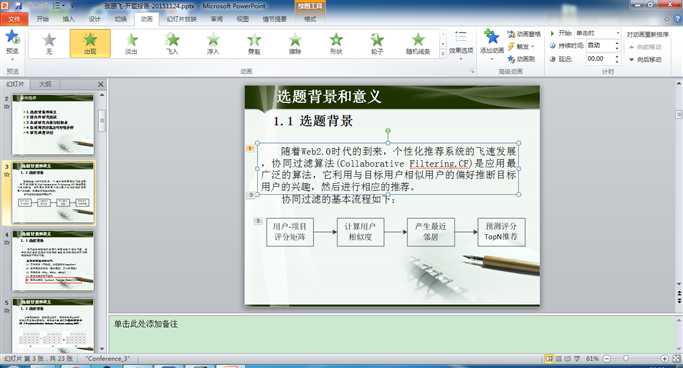Switch to the 设计 (Design) ribbon tab
This screenshot has height=368, width=683.
[95, 19]
